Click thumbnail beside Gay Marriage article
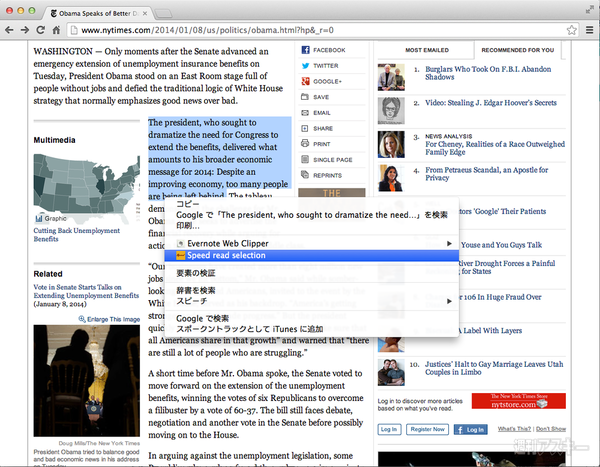The image size is (600, 467). click(x=391, y=372)
